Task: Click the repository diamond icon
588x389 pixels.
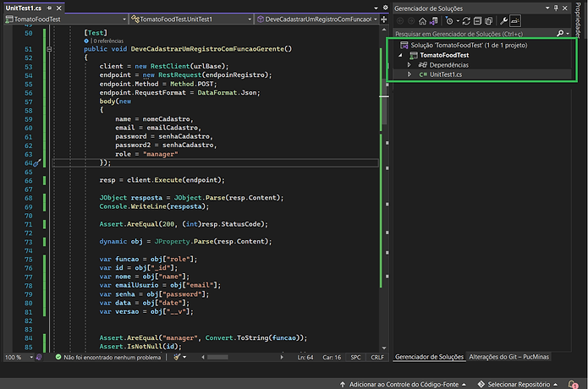Action: coord(481,384)
